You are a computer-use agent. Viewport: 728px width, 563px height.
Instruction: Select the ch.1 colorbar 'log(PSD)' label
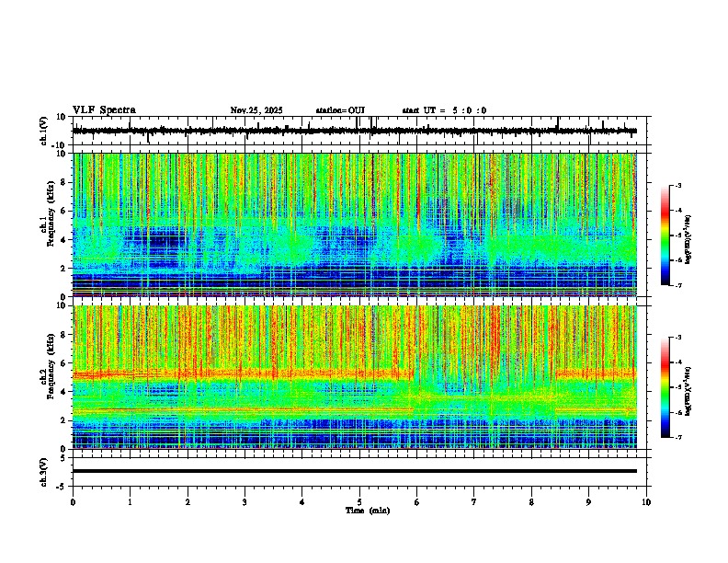click(x=688, y=239)
